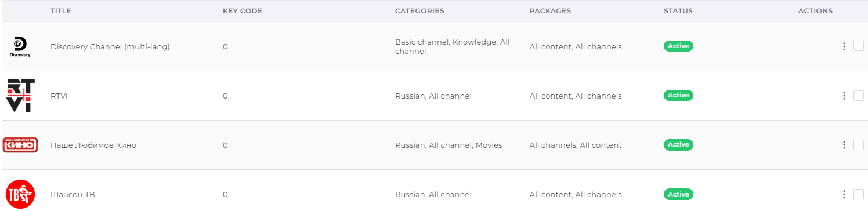The height and width of the screenshot is (211, 868).
Task: Open three-dot actions for Шансон ТВ
Action: click(844, 194)
